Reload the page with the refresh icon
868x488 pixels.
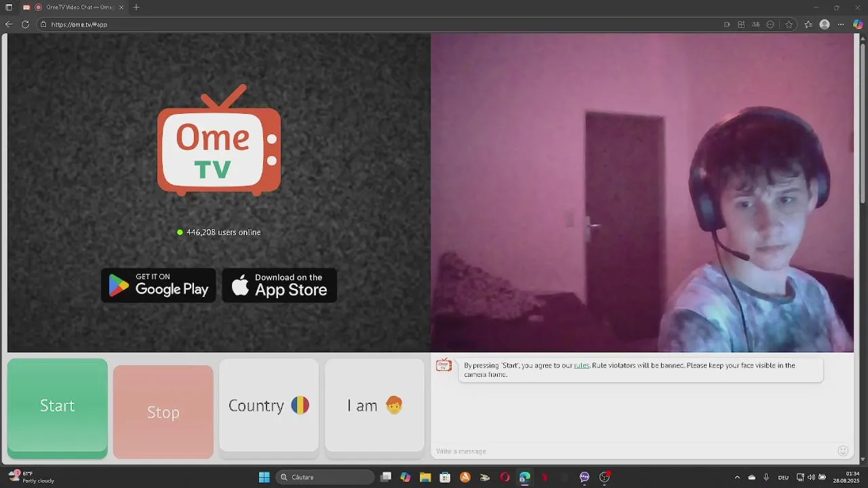[x=25, y=24]
